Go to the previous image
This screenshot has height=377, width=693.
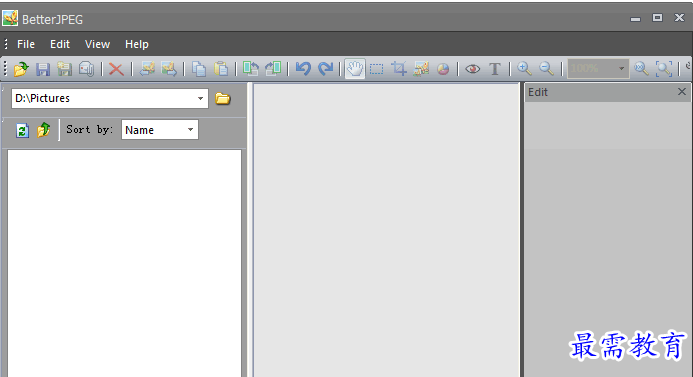click(147, 69)
